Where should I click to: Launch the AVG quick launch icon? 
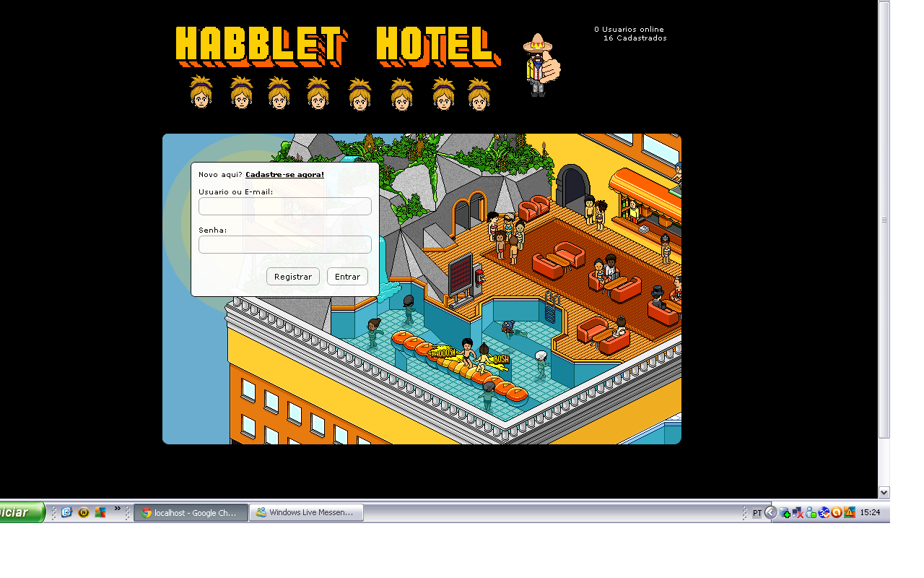coord(100,512)
